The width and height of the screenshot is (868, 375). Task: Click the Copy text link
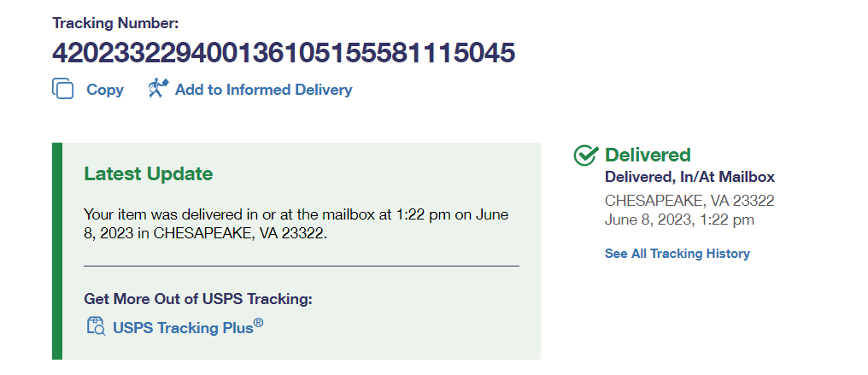pos(105,90)
